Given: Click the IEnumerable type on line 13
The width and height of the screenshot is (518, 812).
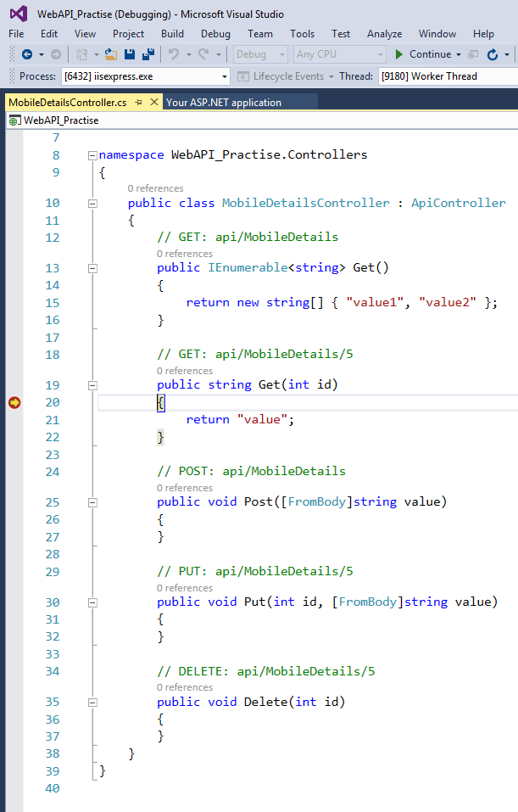Looking at the screenshot, I should 248,268.
